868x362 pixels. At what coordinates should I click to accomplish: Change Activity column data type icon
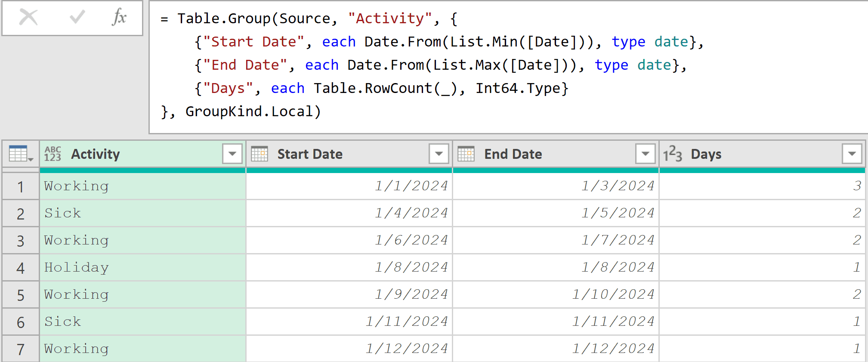point(53,154)
